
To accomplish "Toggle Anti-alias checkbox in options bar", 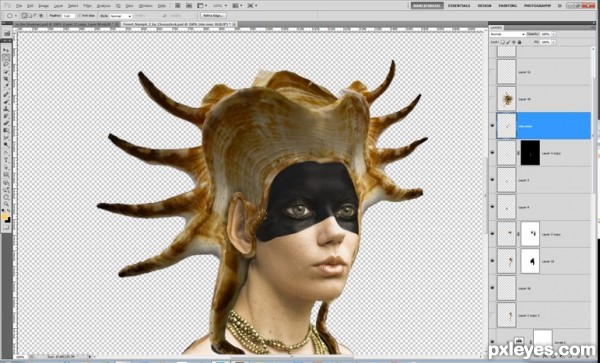I will pos(80,16).
